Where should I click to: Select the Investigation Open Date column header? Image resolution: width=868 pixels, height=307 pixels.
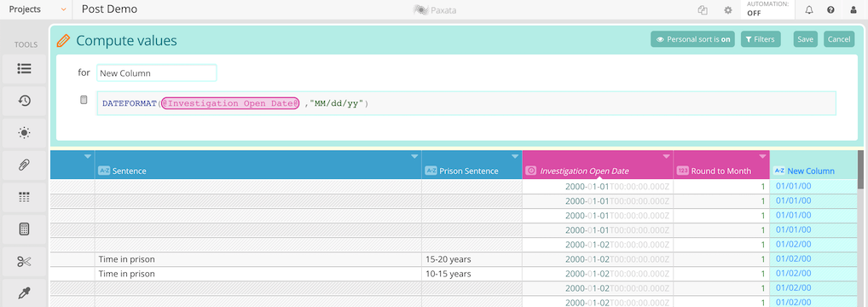(598, 165)
